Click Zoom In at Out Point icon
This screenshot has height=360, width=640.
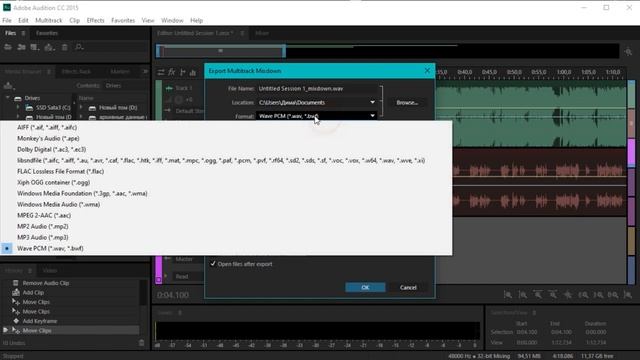coord(598,295)
